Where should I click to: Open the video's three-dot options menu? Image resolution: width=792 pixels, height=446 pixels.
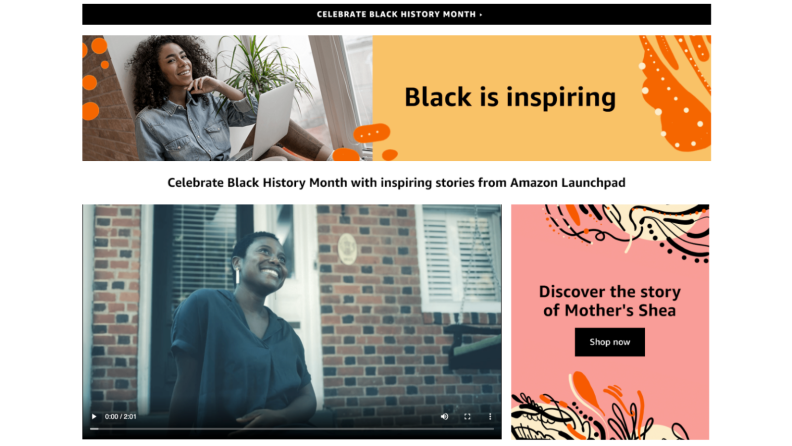pyautogui.click(x=490, y=417)
